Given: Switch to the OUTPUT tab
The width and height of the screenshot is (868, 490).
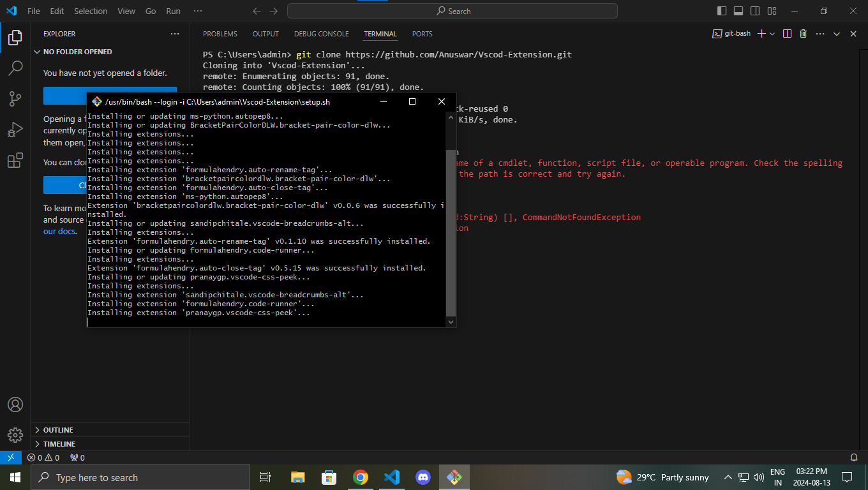Looking at the screenshot, I should [266, 34].
